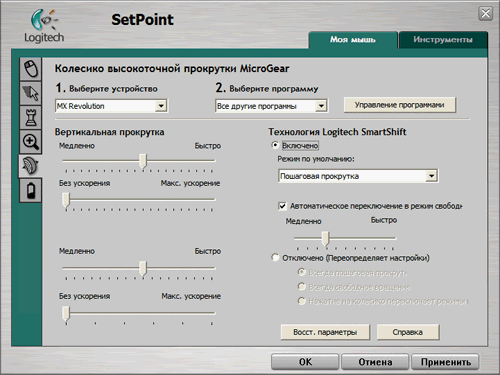Click the Режим по умолчанию label
Viewport: 500px width, 375px height.
316,159
